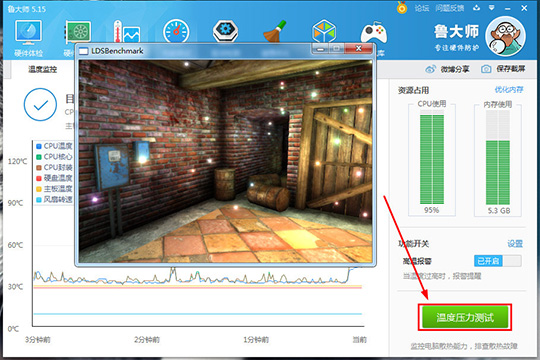This screenshot has width=540, height=360.
Task: Toggle 风扇转速 legend checkbox in chart
Action: 39,199
